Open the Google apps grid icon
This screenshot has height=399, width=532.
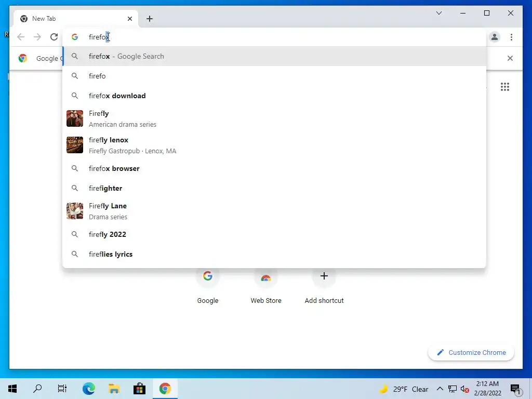[x=505, y=87]
